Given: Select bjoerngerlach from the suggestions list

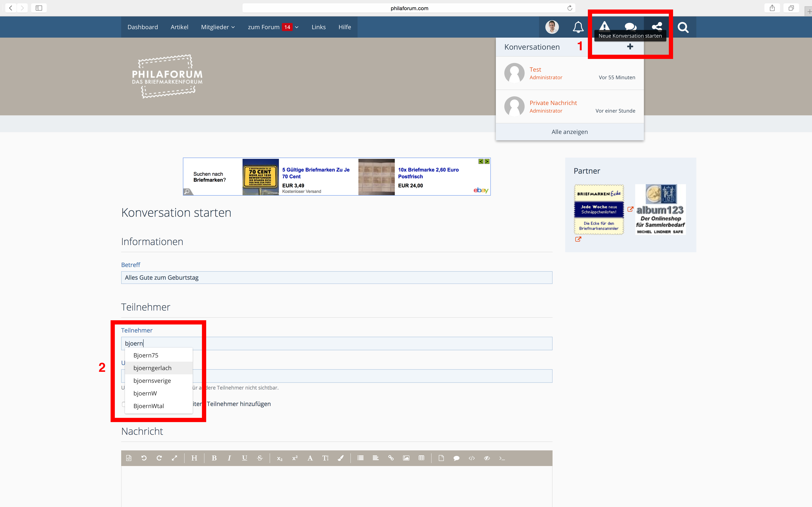Looking at the screenshot, I should (152, 368).
